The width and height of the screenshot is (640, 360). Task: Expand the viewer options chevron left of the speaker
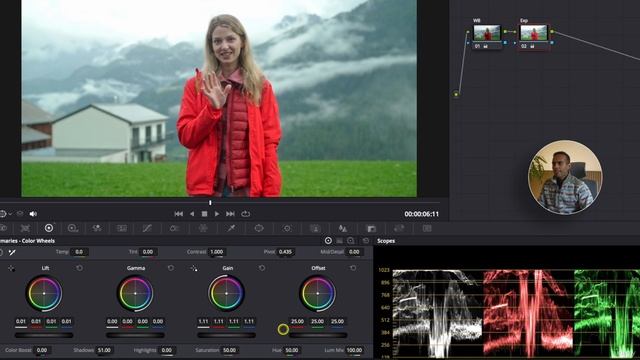click(10, 214)
